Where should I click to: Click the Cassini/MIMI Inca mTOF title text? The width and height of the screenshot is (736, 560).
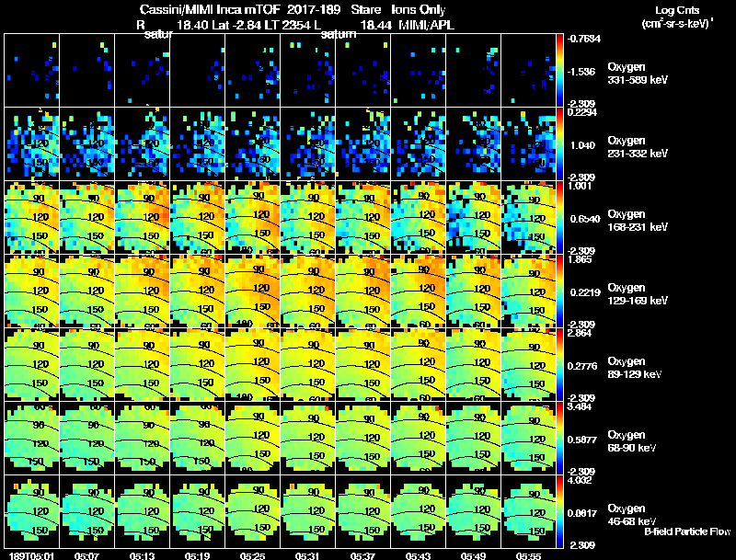click(x=210, y=9)
